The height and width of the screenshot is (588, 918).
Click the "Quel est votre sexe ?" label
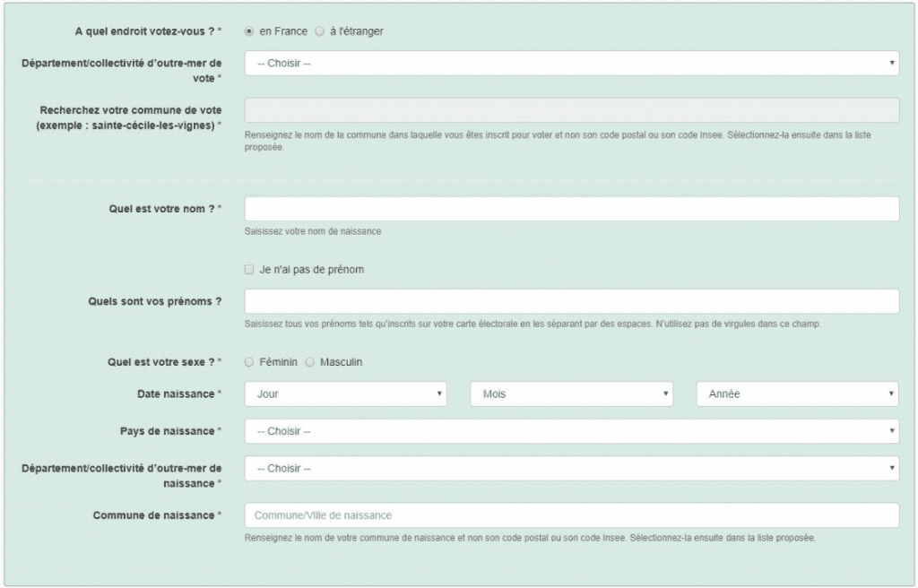coord(163,362)
